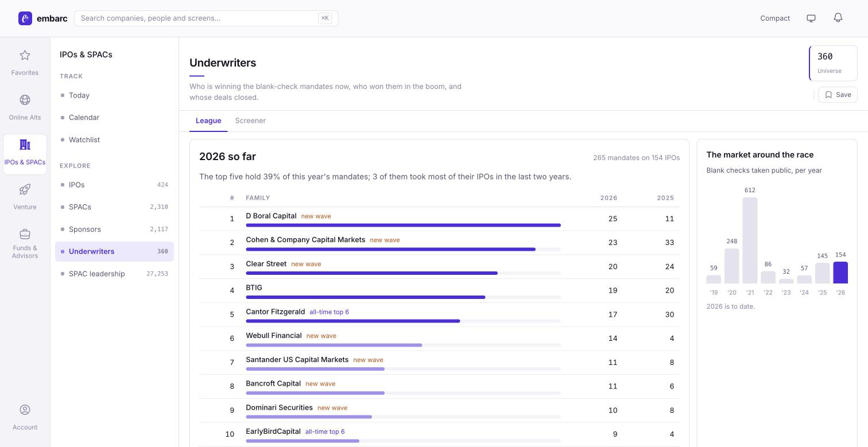Save this Underwriters view
Screen dimensions: 868x447
[x=838, y=95]
